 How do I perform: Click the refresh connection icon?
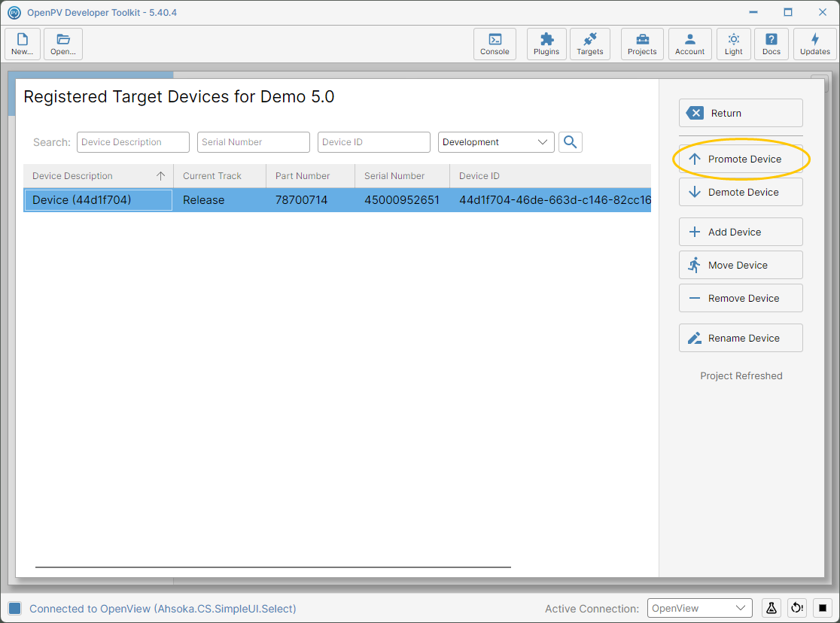coord(796,608)
